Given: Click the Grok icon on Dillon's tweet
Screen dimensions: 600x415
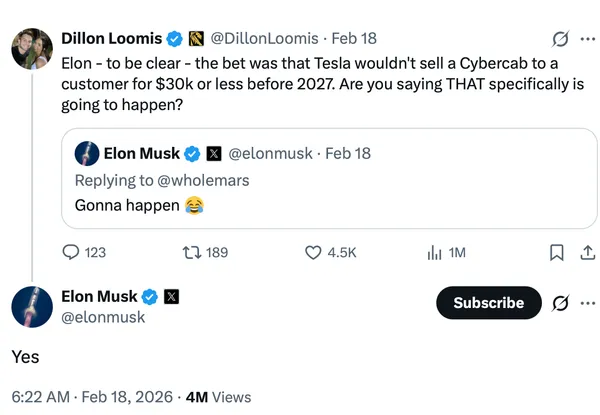Looking at the screenshot, I should pos(561,40).
